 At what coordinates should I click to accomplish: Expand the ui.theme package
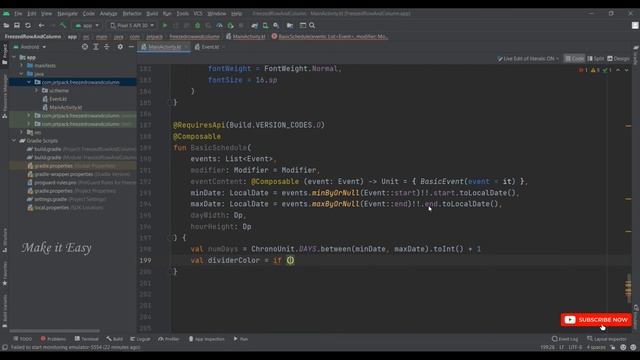click(x=36, y=91)
